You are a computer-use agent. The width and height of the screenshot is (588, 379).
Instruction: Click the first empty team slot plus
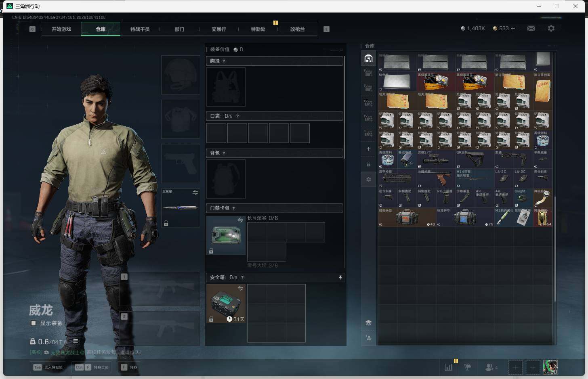(x=515, y=367)
